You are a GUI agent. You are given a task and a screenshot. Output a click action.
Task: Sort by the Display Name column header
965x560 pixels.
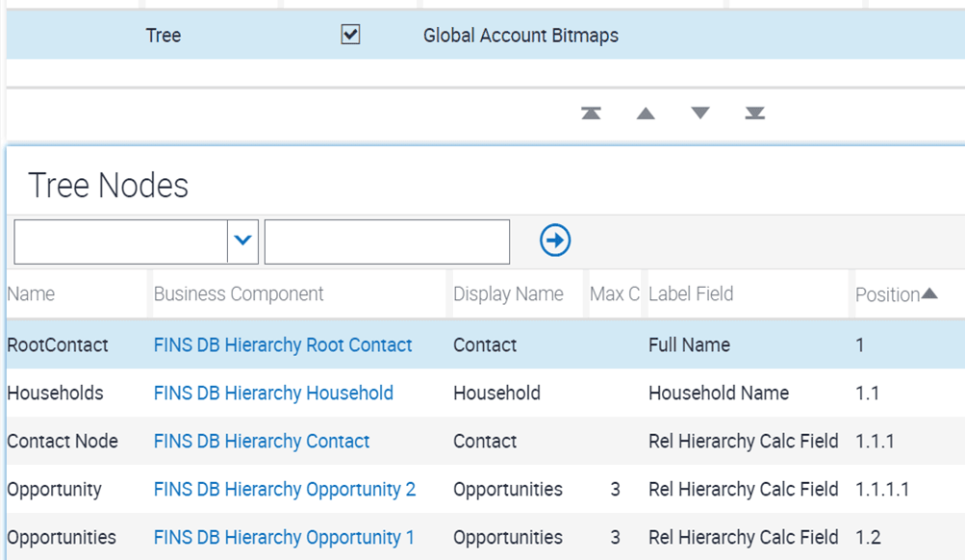508,294
